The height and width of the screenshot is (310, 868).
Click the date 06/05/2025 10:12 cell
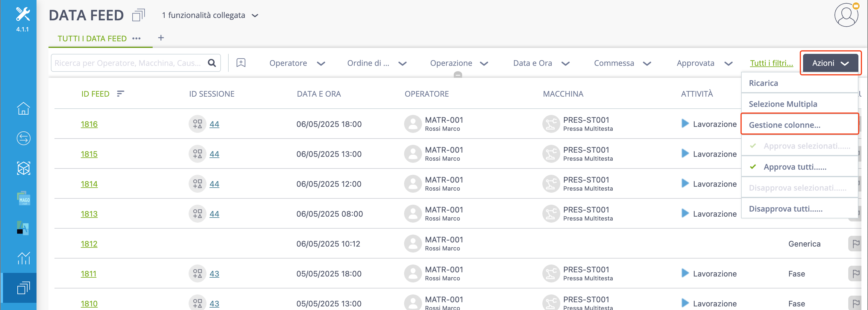328,244
